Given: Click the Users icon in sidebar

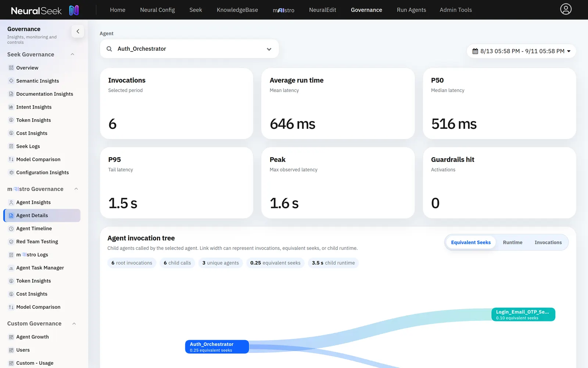Looking at the screenshot, I should [11, 350].
